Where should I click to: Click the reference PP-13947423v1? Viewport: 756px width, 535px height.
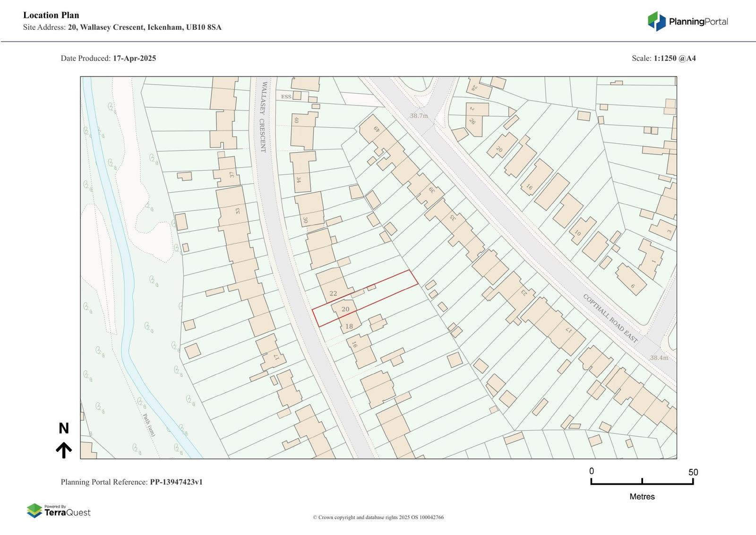click(176, 482)
